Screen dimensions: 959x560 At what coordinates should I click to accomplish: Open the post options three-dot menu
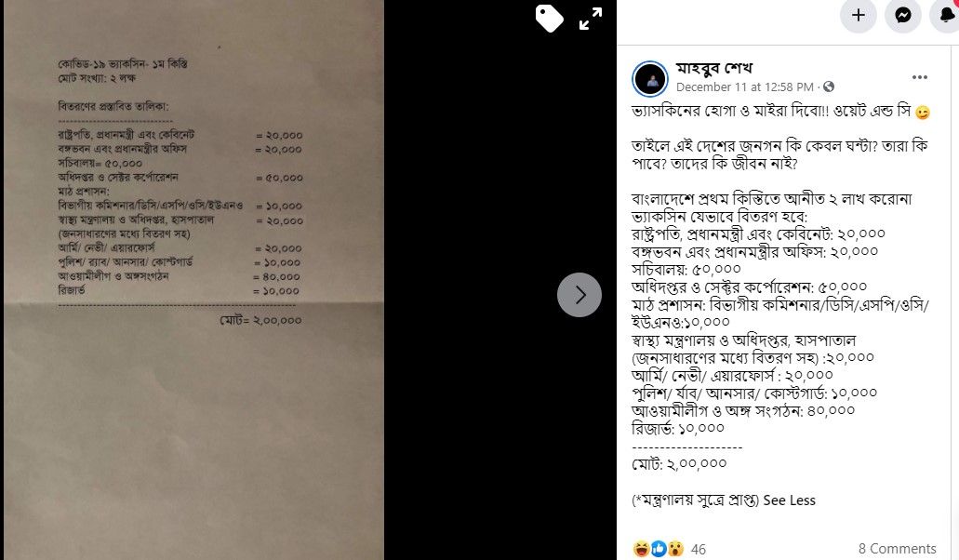(x=919, y=77)
